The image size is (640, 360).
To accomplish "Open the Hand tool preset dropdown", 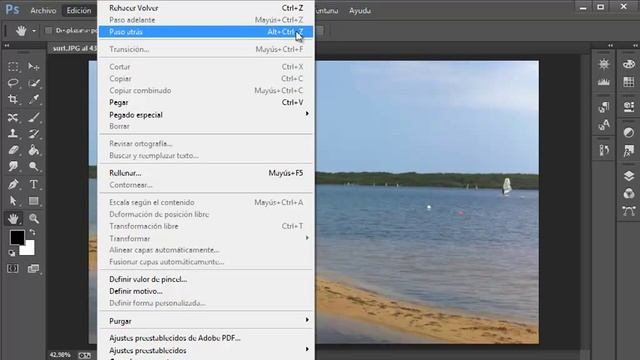I will 34,31.
